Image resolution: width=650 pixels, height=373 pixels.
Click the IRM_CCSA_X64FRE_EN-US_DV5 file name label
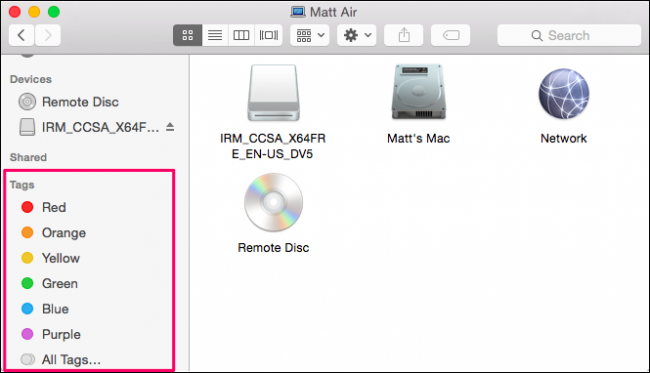click(273, 146)
